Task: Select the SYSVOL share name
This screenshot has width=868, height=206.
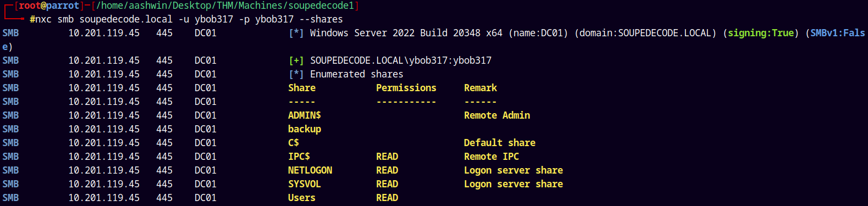Action: tap(305, 184)
